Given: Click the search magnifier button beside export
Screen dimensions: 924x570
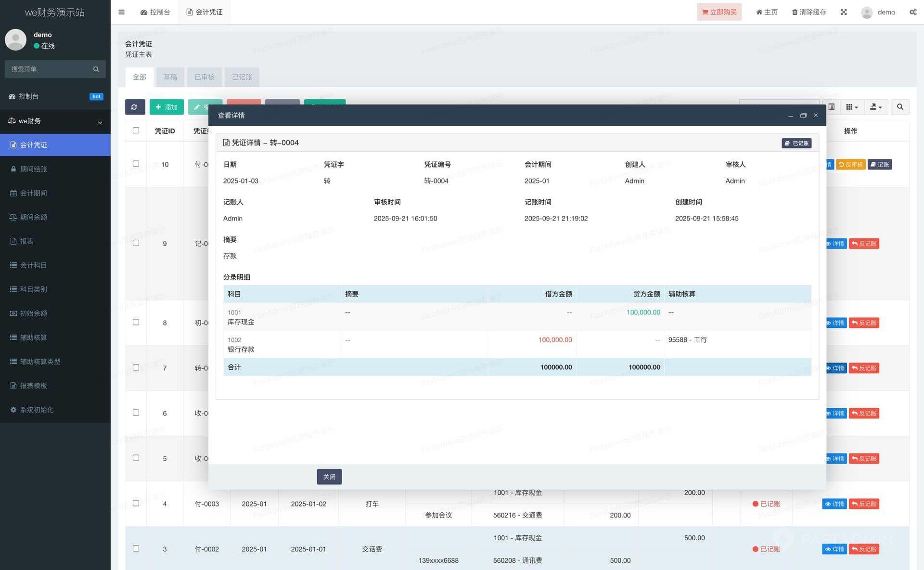Looking at the screenshot, I should [x=899, y=107].
